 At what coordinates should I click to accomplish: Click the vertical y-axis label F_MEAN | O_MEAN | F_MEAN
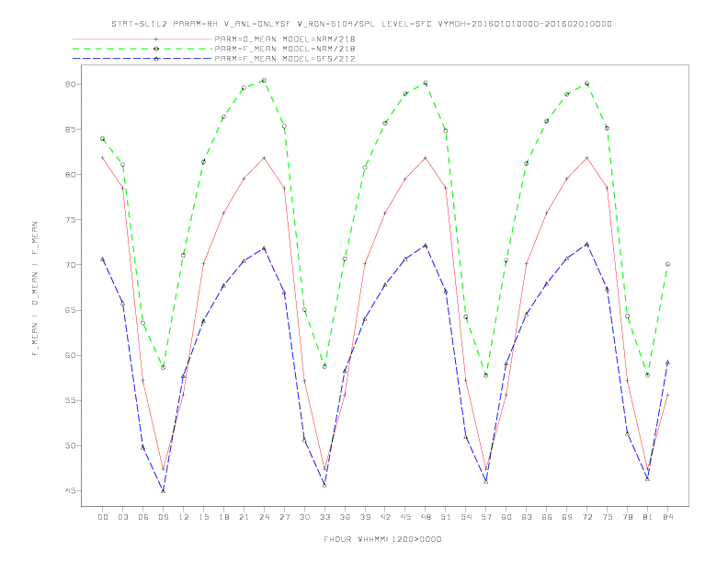(35, 289)
